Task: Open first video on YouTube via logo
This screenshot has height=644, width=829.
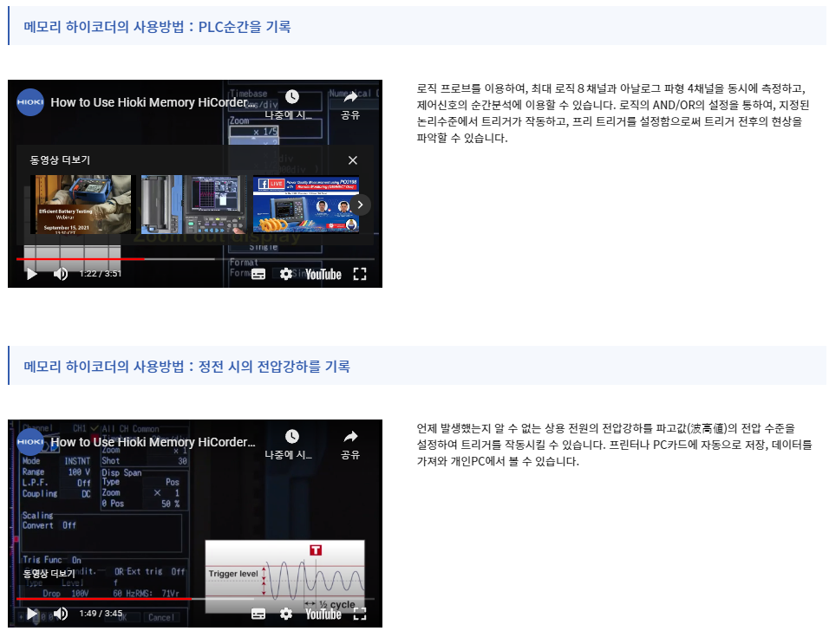Action: [x=323, y=274]
